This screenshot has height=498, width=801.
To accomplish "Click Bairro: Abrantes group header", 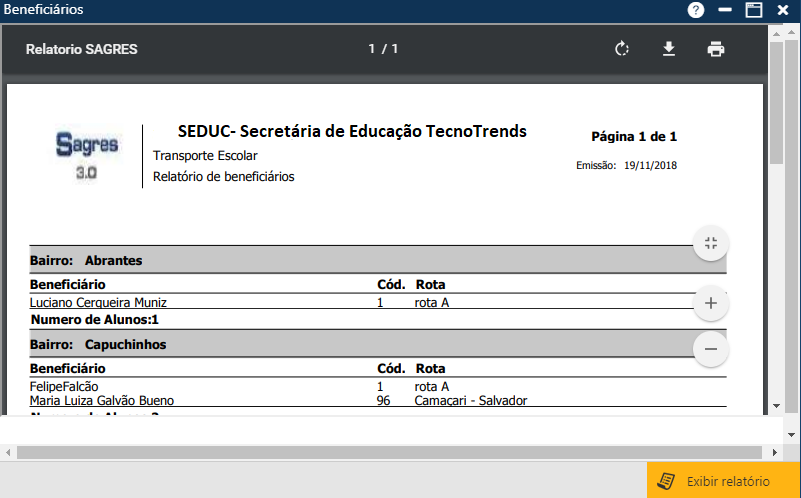I will 378,260.
